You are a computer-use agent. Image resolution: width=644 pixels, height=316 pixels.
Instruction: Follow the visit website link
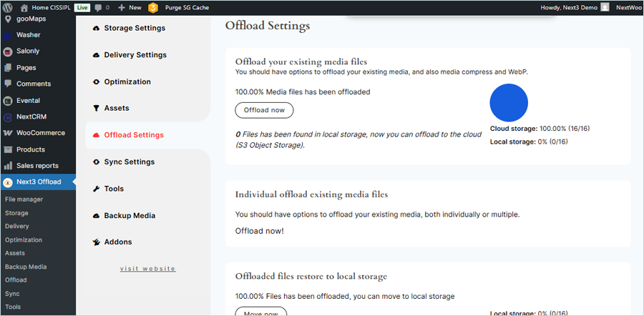147,268
